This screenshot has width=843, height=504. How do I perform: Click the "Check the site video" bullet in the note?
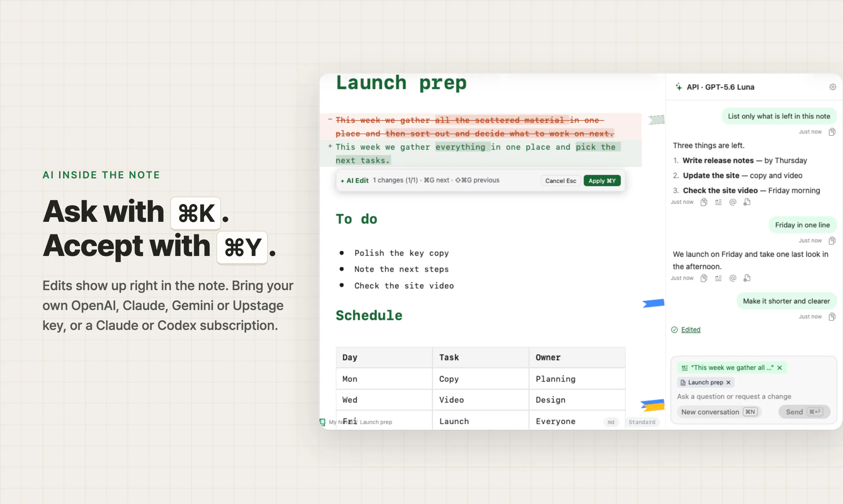coord(404,285)
